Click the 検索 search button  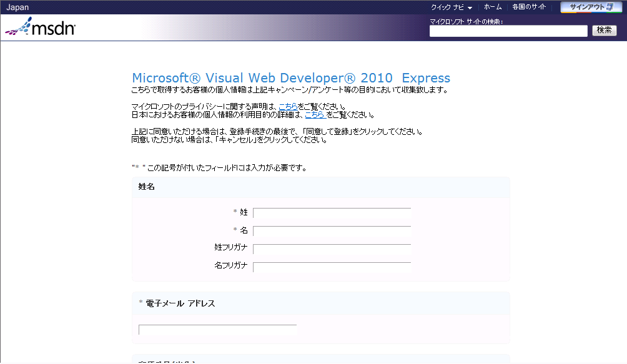pyautogui.click(x=605, y=31)
